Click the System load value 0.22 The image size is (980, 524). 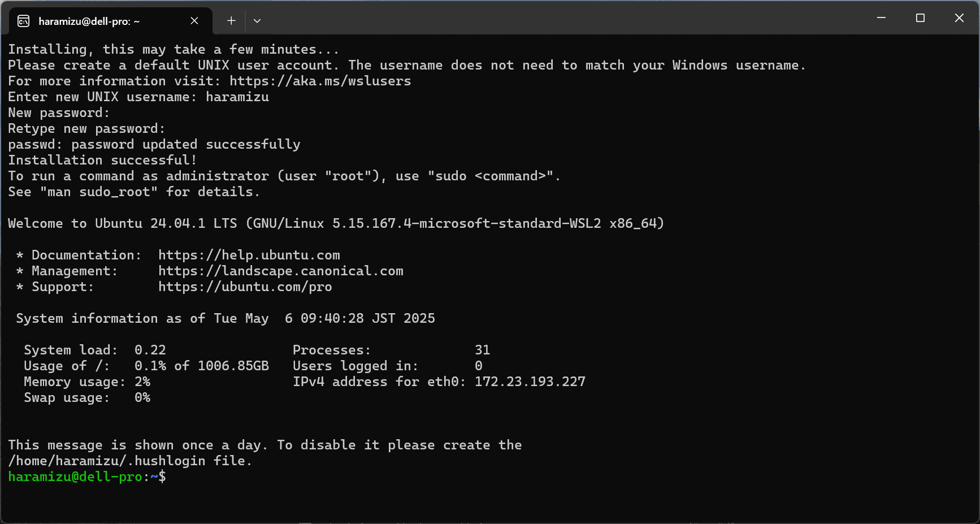coord(150,350)
